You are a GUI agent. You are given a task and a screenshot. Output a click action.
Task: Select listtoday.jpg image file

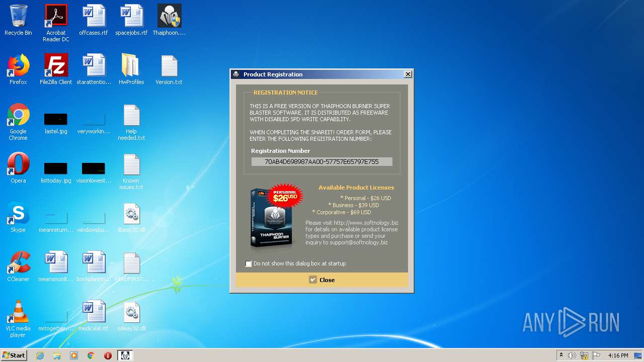pos(56,172)
